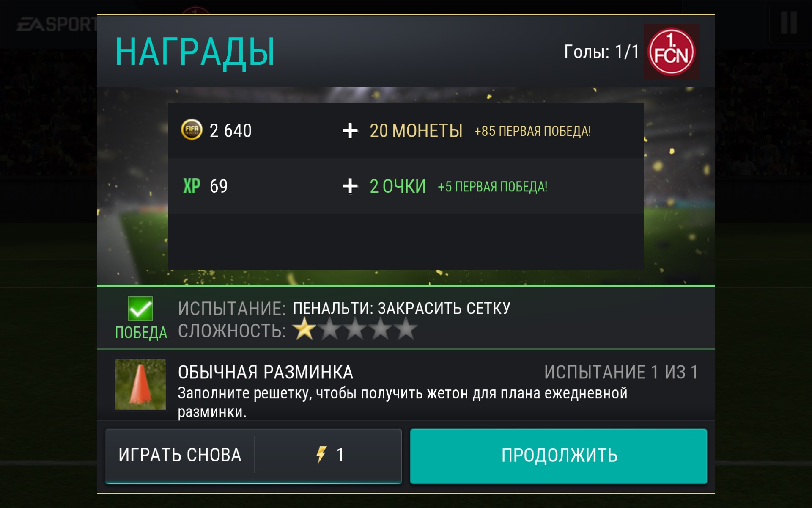The image size is (812, 508).
Task: Click the +5 ПЕРВАЯ ПОБЕДА XP bonus
Action: tap(492, 187)
